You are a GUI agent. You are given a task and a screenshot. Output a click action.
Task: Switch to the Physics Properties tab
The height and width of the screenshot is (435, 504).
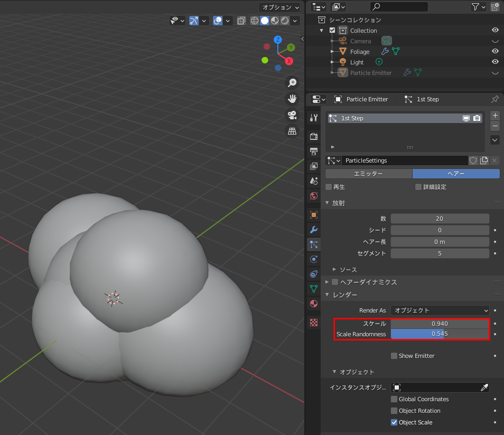coord(314,259)
